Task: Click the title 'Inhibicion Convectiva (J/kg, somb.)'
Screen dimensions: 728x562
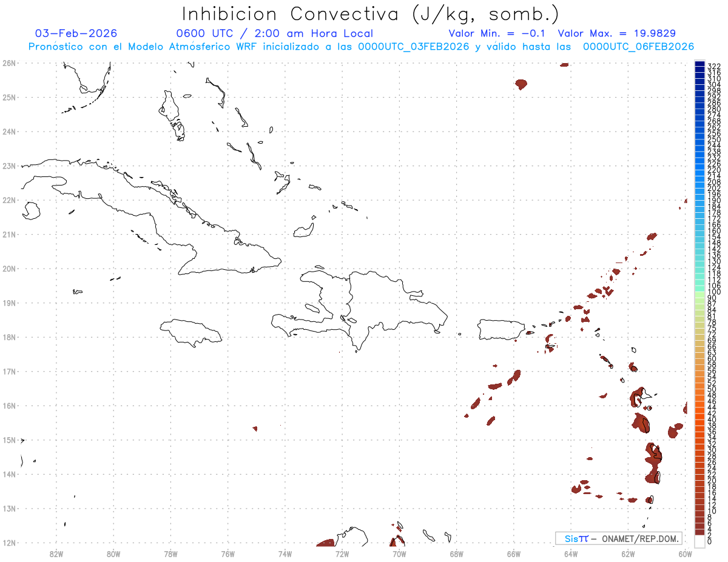Action: [371, 14]
